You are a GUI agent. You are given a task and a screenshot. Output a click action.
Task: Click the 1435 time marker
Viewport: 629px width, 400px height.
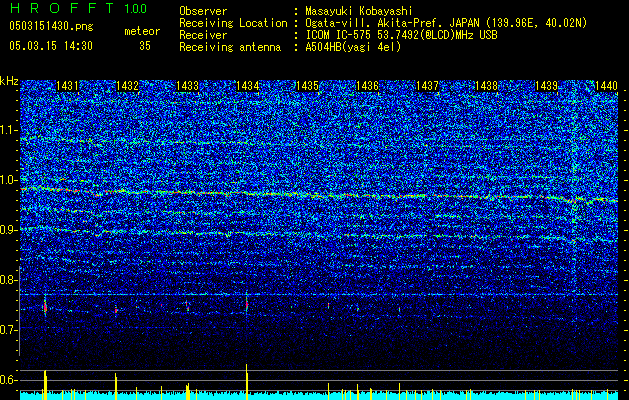point(307,86)
